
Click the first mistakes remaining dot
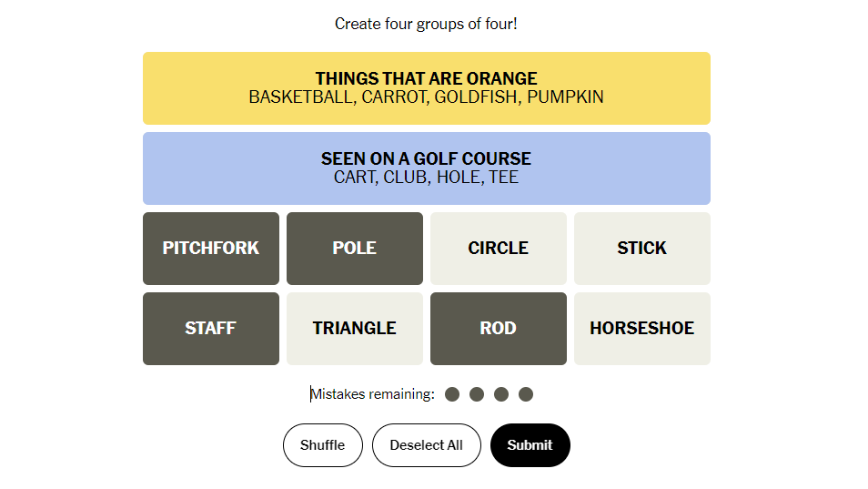tap(452, 394)
